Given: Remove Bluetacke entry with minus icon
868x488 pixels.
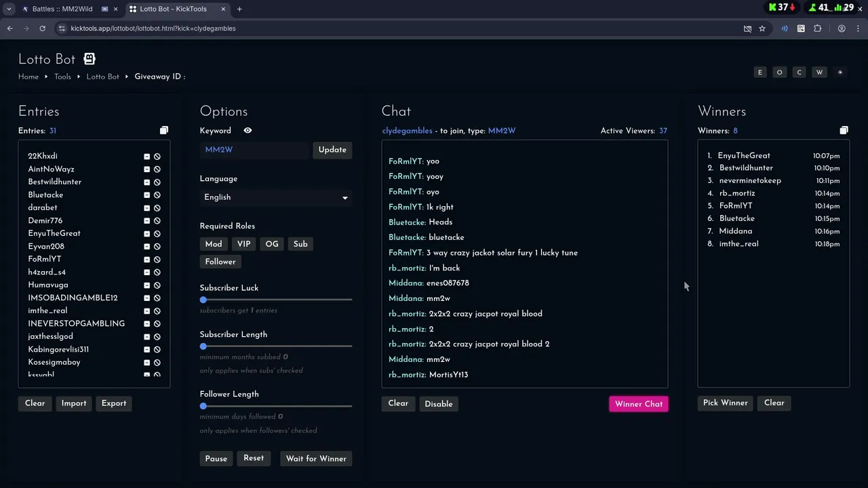Looking at the screenshot, I should pyautogui.click(x=146, y=195).
